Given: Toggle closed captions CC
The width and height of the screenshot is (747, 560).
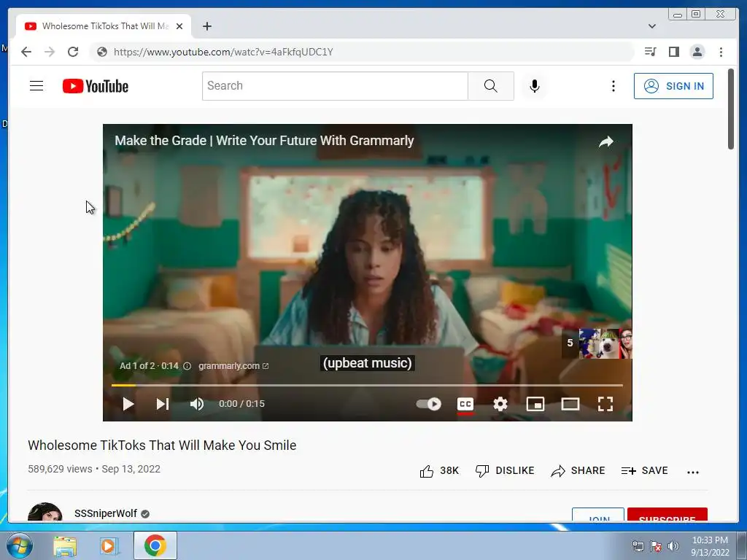Looking at the screenshot, I should 465,404.
